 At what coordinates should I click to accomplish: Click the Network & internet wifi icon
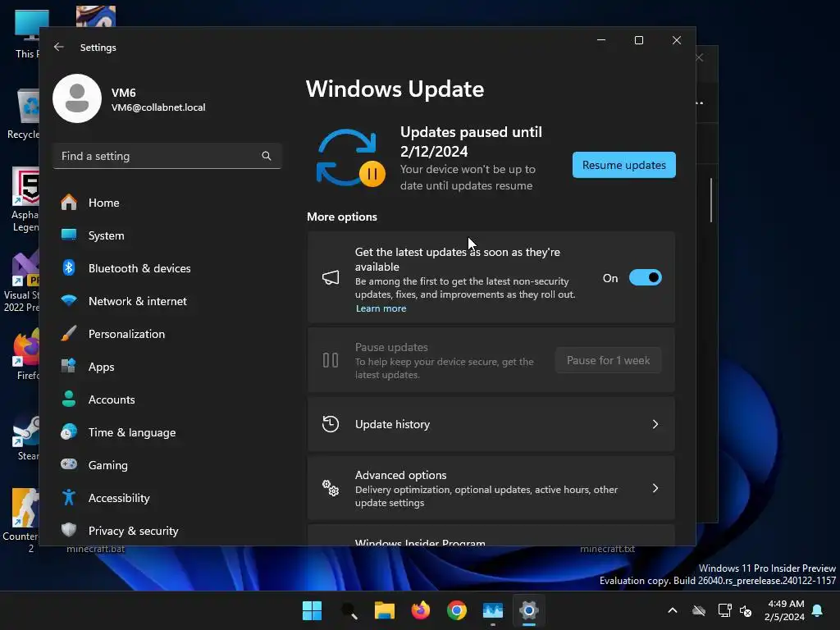coord(69,300)
